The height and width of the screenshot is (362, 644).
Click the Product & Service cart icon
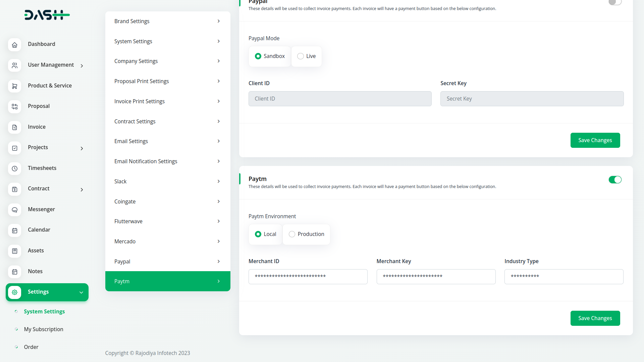[14, 86]
